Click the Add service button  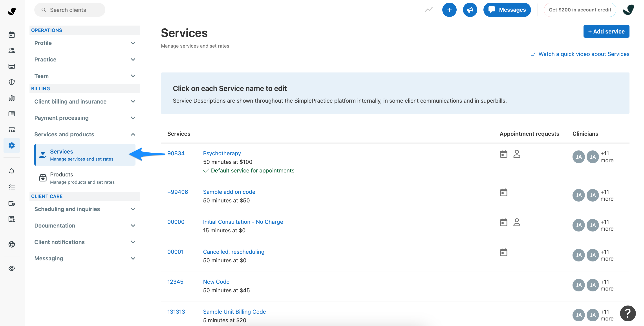606,31
